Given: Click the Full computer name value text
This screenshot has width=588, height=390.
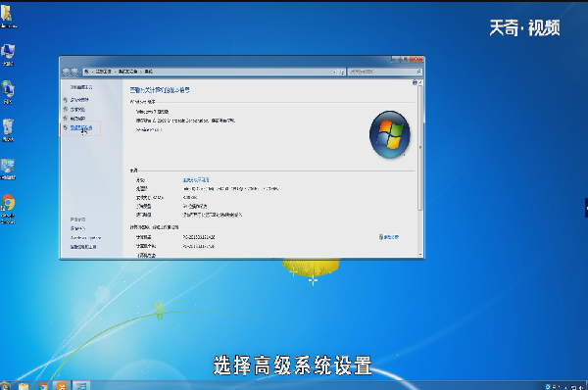Looking at the screenshot, I should [199, 246].
